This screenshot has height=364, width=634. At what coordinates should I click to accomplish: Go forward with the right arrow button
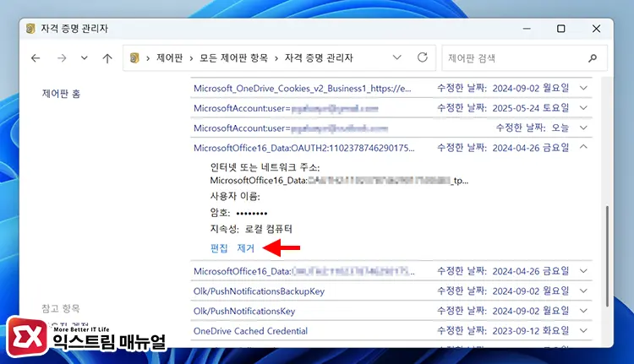click(62, 58)
